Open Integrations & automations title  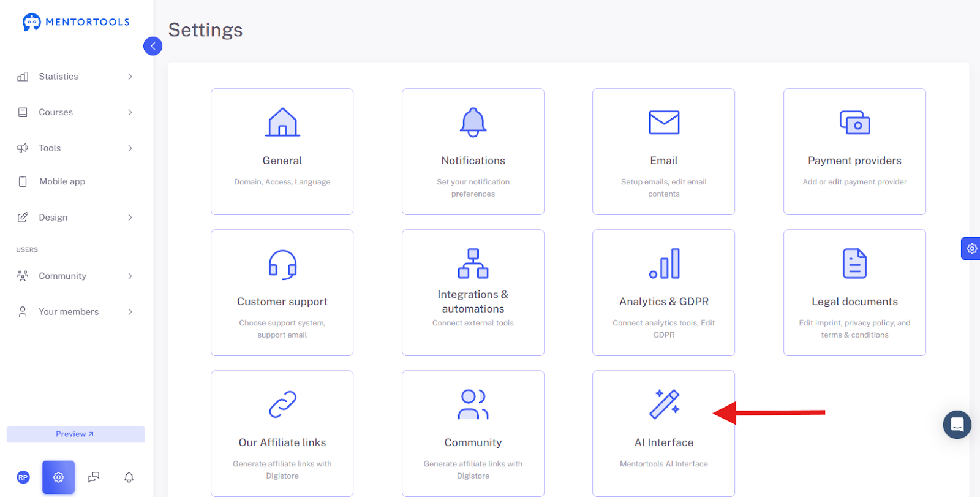pyautogui.click(x=473, y=302)
